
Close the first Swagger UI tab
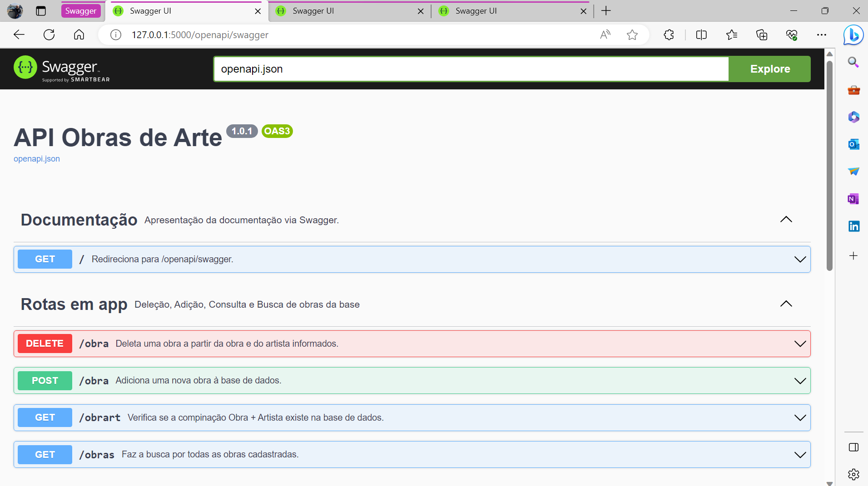point(258,11)
